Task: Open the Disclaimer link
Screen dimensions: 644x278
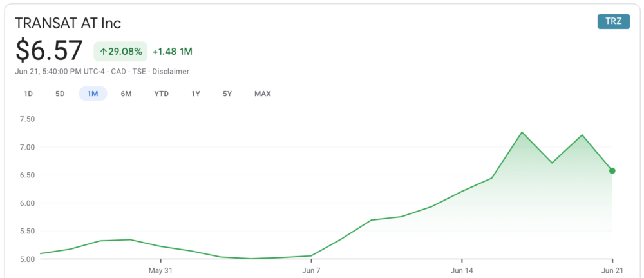Action: click(171, 71)
